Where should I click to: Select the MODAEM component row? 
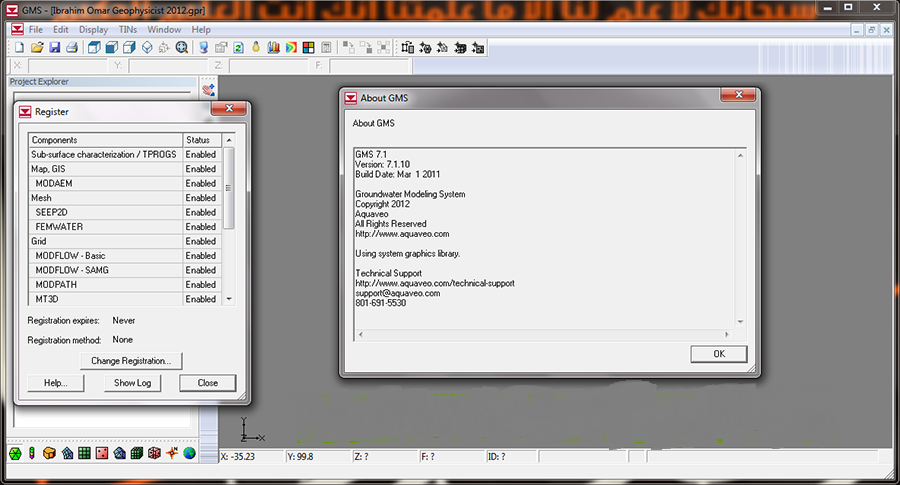pyautogui.click(x=125, y=183)
